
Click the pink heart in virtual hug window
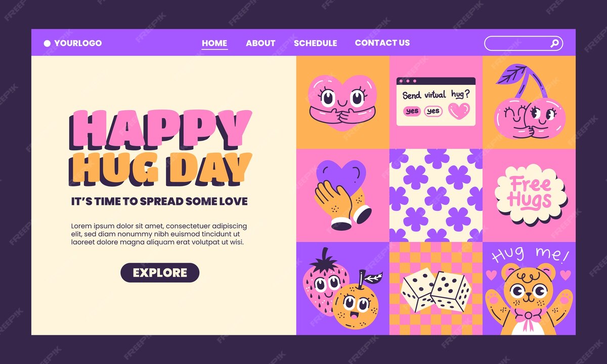[x=459, y=111]
